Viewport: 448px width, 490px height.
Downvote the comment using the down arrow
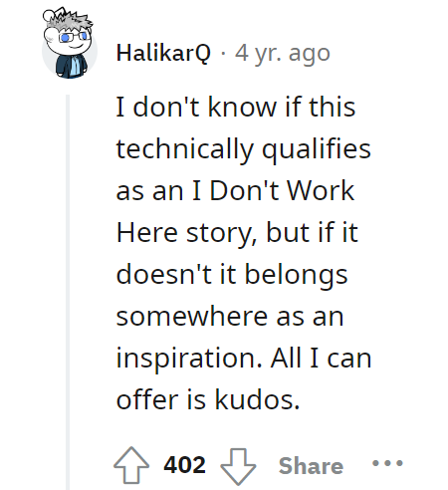pos(238,466)
